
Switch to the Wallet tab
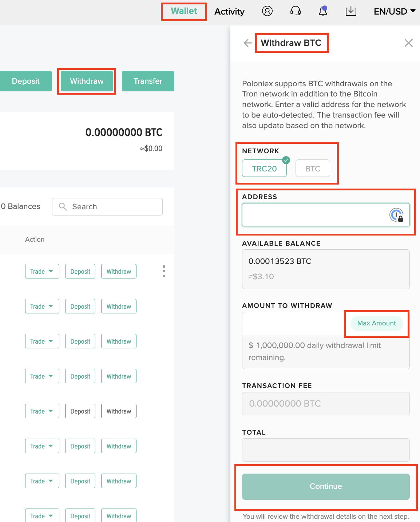point(184,11)
